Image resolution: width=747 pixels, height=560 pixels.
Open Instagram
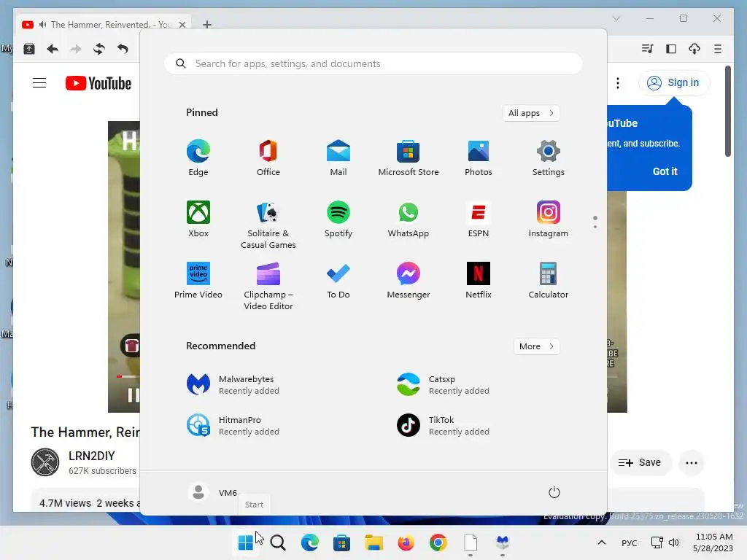pyautogui.click(x=549, y=219)
